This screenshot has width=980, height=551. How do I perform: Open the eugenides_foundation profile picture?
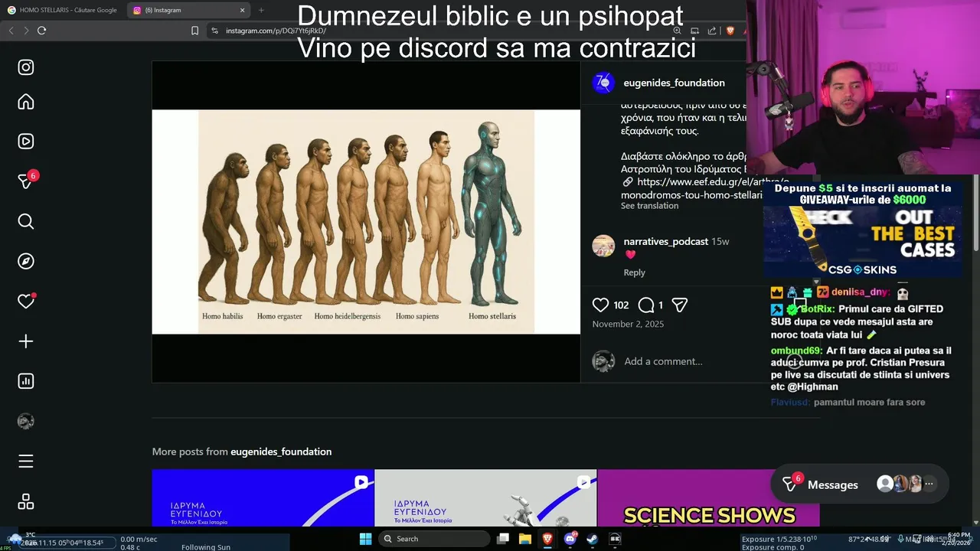(x=603, y=83)
